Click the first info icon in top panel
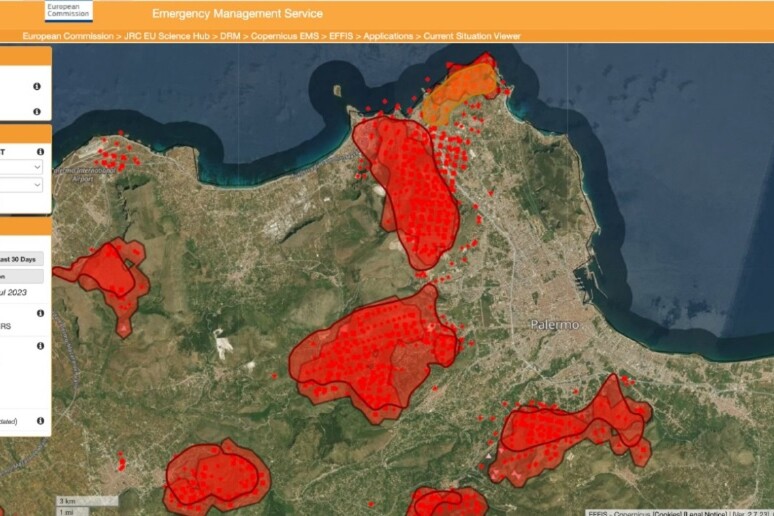 click(37, 87)
